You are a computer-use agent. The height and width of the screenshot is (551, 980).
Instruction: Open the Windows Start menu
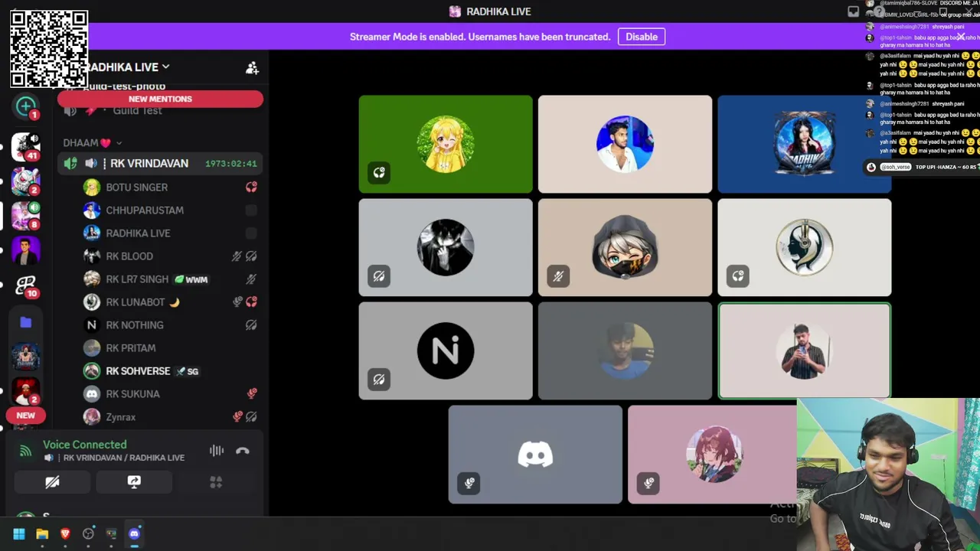click(19, 534)
